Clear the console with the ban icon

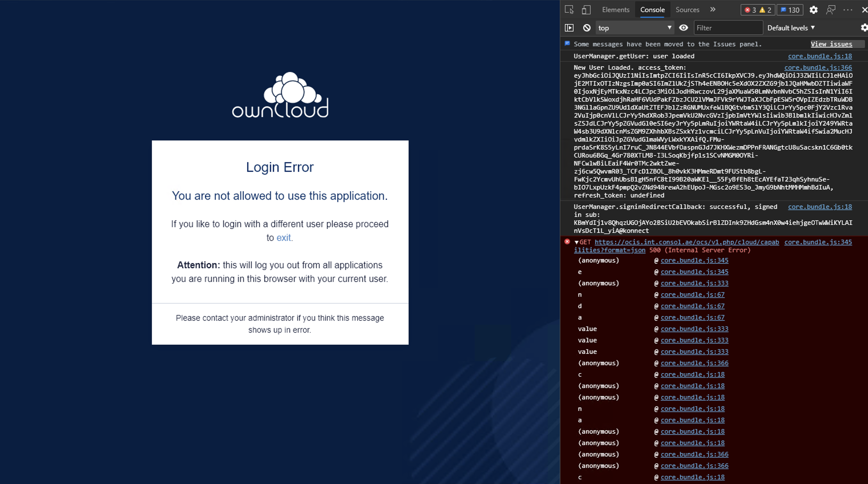(x=587, y=28)
